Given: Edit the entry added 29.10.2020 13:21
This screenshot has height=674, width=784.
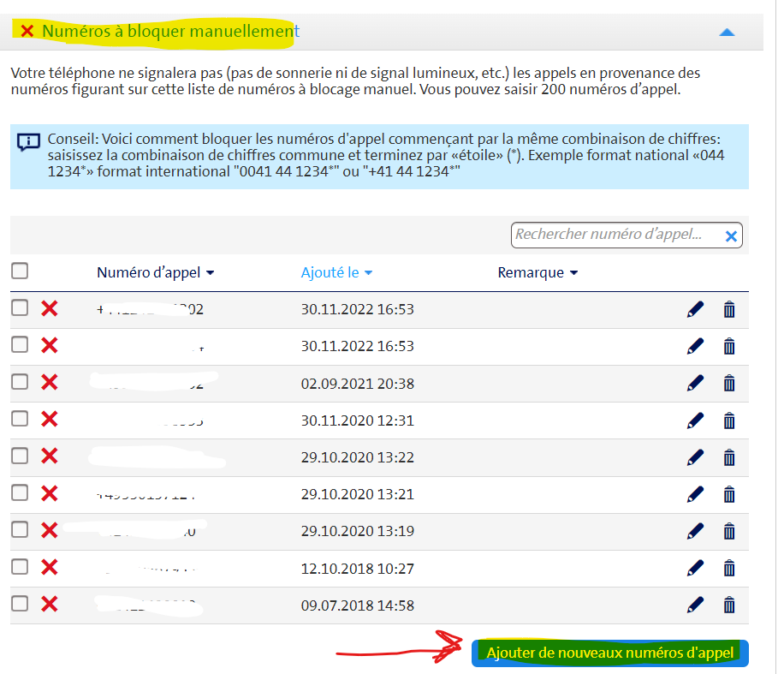Looking at the screenshot, I should (695, 494).
